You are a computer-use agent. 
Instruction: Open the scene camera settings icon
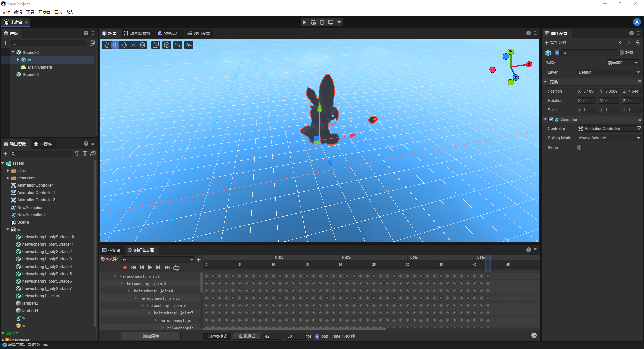(x=178, y=45)
